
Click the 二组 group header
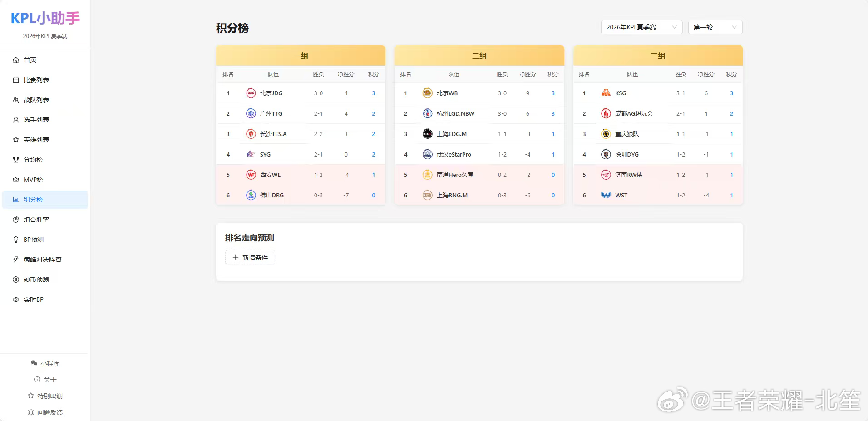click(479, 55)
